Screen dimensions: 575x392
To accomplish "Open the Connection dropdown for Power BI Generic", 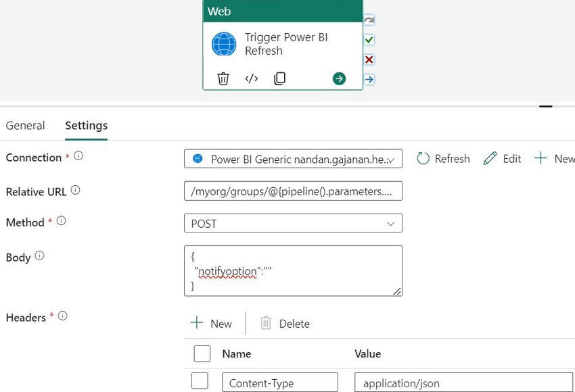I will click(293, 158).
